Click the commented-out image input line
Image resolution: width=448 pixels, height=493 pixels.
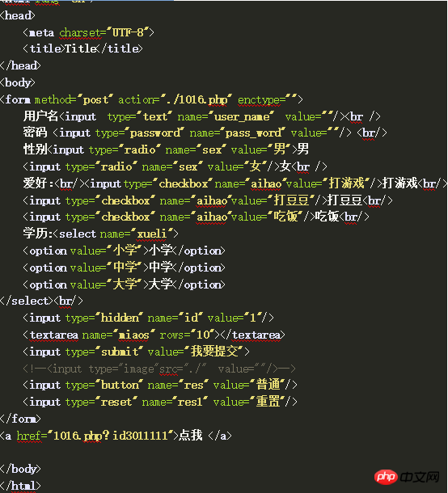coord(159,369)
